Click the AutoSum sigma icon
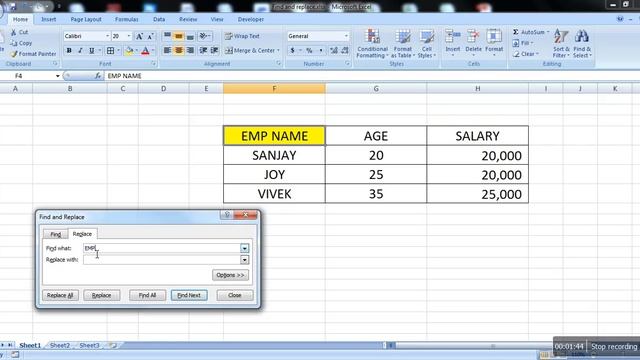 pos(516,32)
